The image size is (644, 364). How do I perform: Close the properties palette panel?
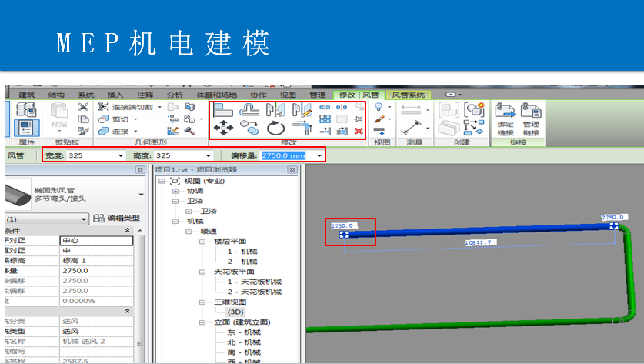click(x=140, y=169)
